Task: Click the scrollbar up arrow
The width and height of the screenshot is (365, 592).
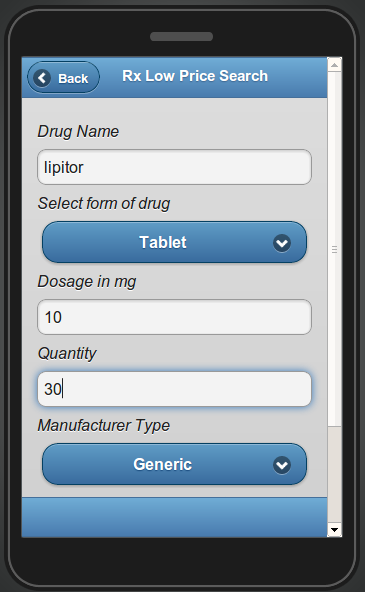Action: pos(334,65)
